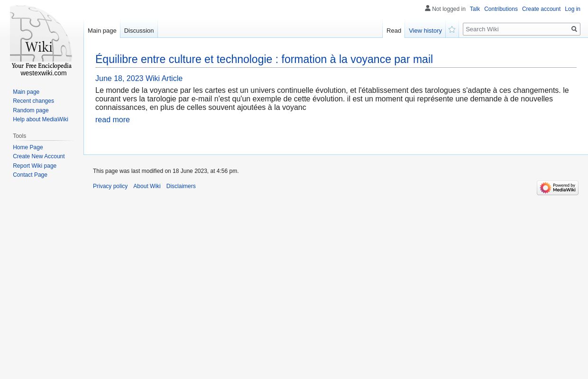Screen dimensions: 588x379
Task: Click the magnifying glass search icon
Action: coord(574,29)
